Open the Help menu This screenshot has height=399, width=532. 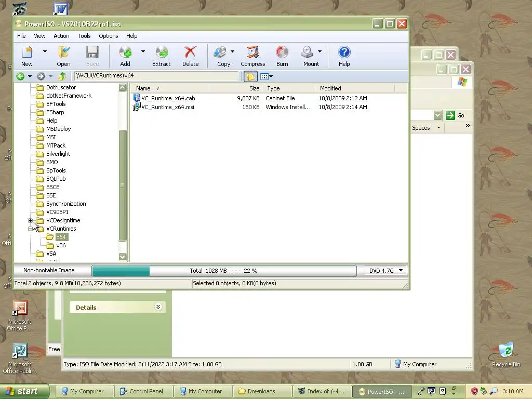click(x=131, y=36)
